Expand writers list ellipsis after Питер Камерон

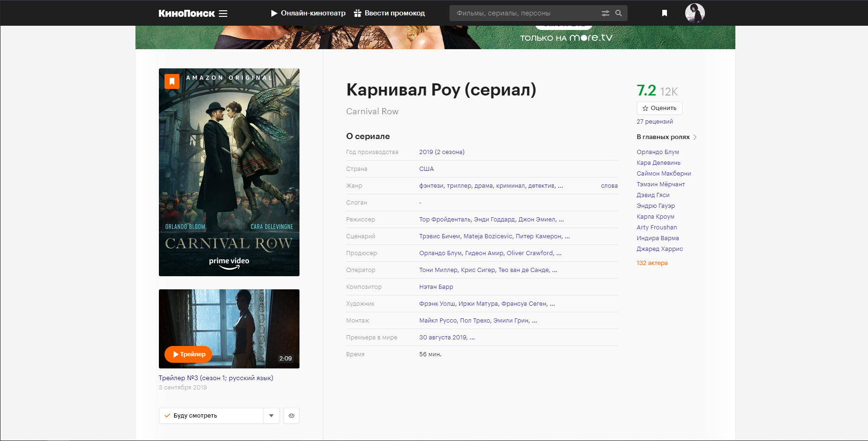tap(567, 237)
